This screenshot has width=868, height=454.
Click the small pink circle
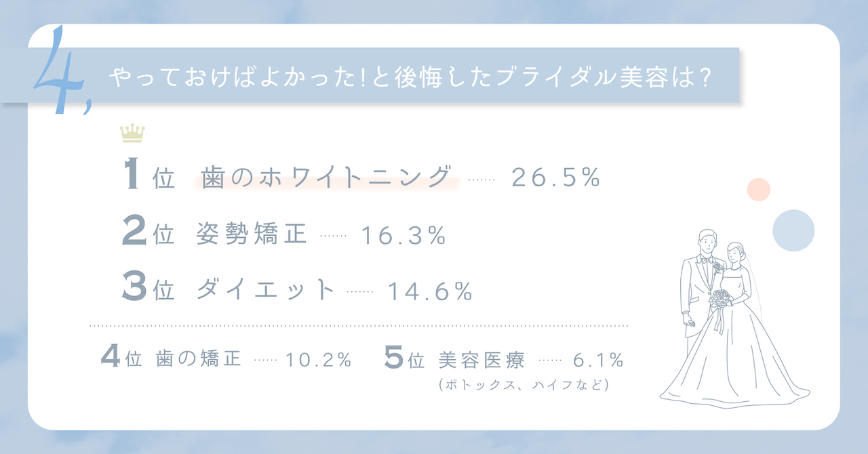coord(757,190)
